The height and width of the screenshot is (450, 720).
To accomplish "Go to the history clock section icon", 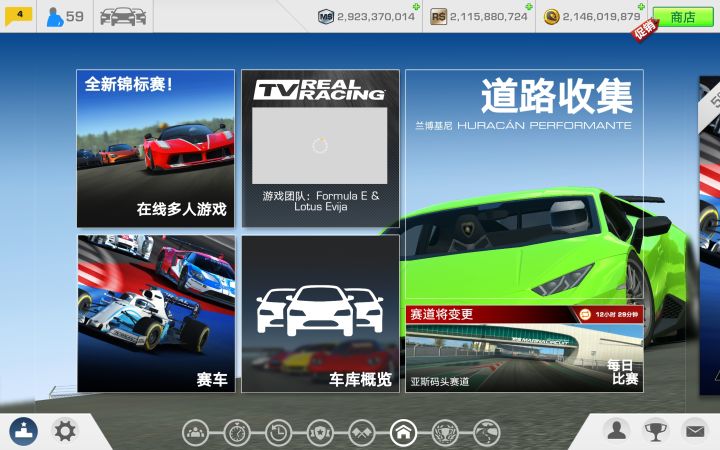I will click(278, 433).
